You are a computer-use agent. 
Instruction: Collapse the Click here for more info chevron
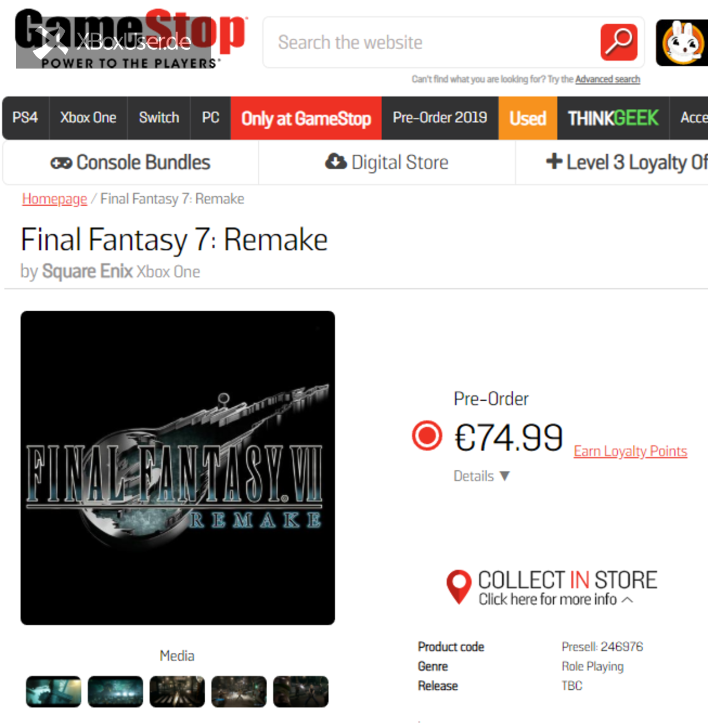[x=627, y=600]
